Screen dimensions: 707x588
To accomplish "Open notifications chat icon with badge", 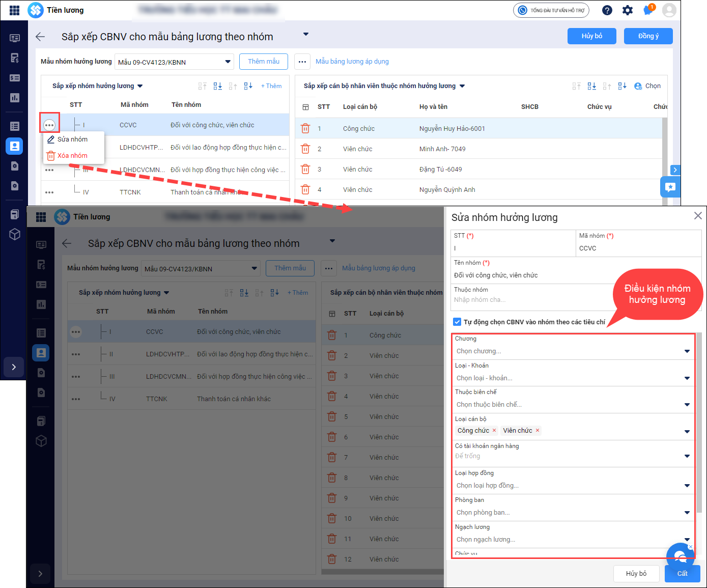I will click(x=648, y=10).
